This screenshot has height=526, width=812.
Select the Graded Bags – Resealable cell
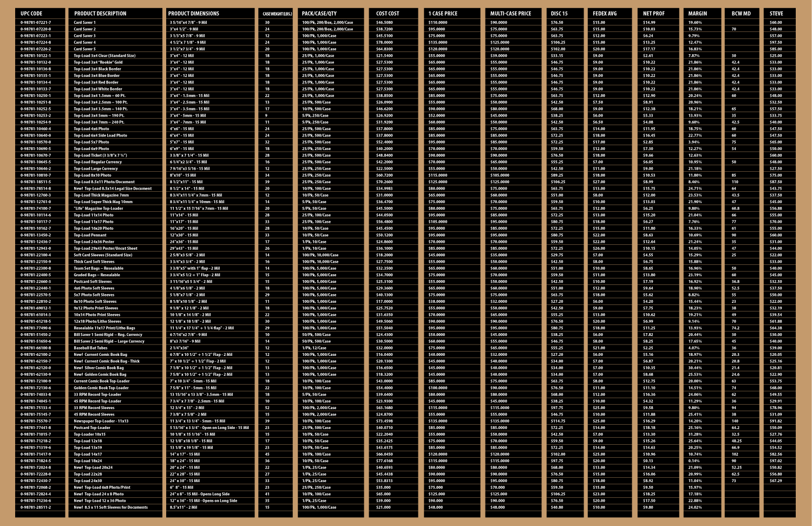point(97,275)
